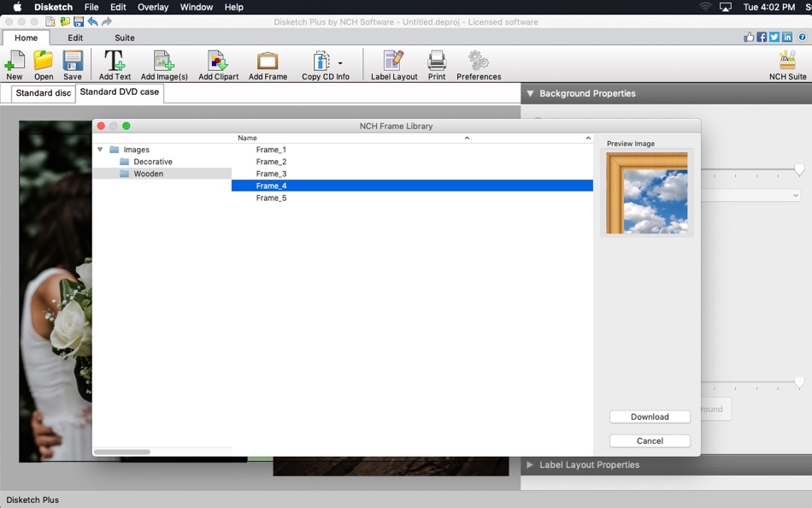Image resolution: width=812 pixels, height=508 pixels.
Task: Select the Images folder in the tree
Action: pos(136,150)
